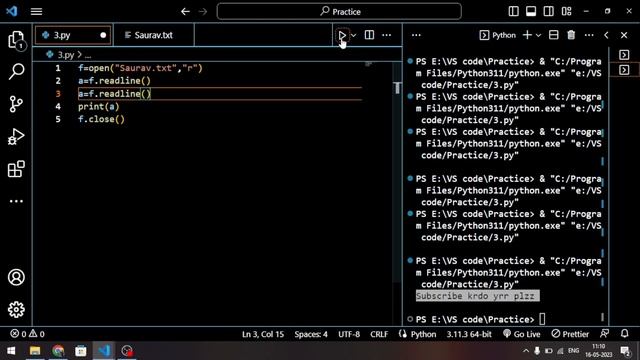Open the Windows Start menu
The width and height of the screenshot is (640, 360).
(11, 351)
